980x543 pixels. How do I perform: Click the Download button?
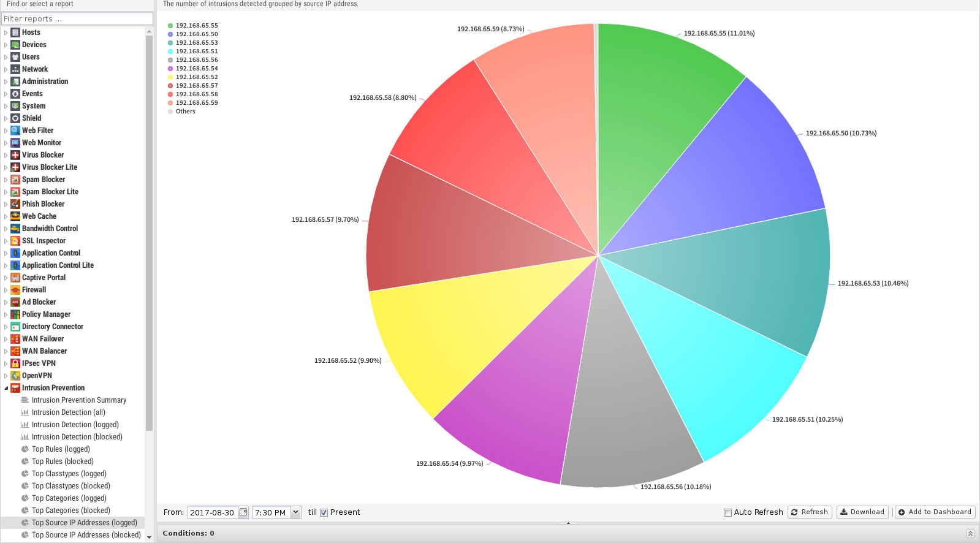coord(862,512)
